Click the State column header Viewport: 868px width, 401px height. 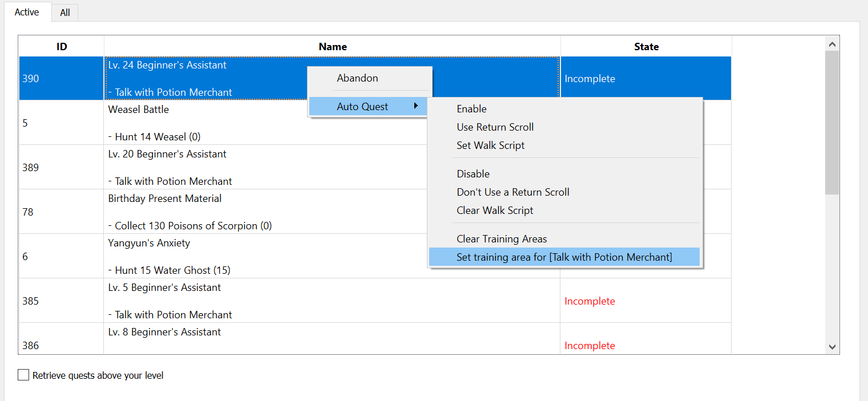(x=646, y=47)
